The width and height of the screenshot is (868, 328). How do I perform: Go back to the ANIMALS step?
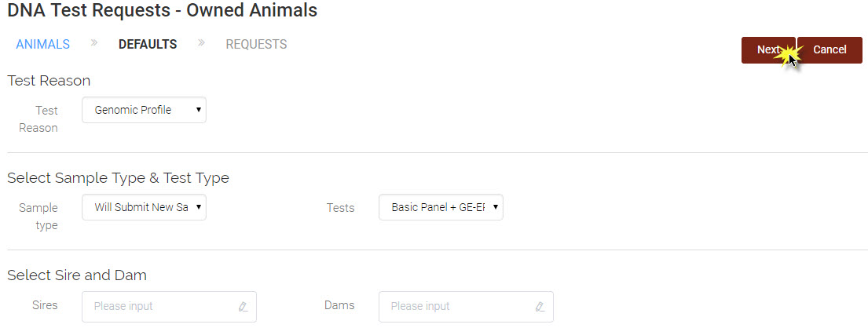click(42, 44)
